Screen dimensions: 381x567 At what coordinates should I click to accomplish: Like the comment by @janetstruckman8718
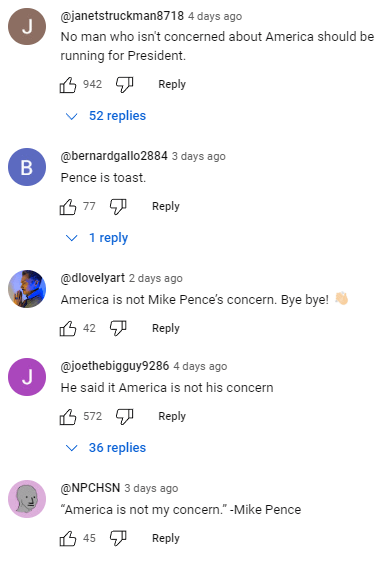68,85
